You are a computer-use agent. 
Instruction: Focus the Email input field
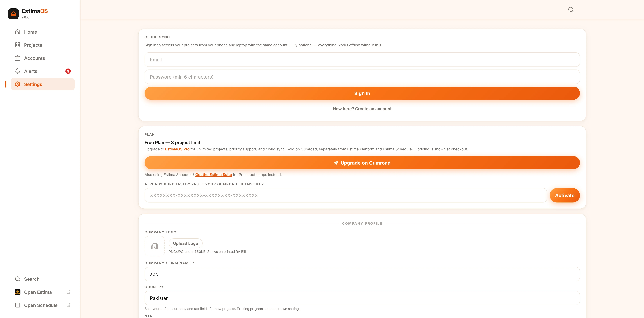point(362,60)
